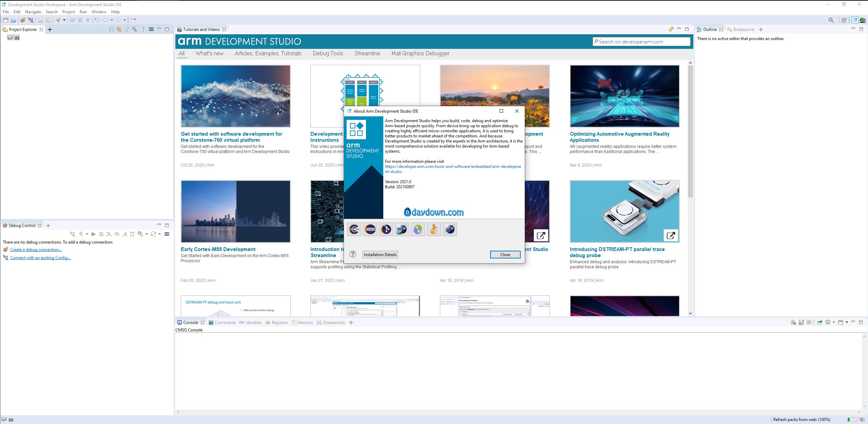The image size is (868, 424).
Task: Click the Save icon in main toolbar
Action: pos(40,20)
